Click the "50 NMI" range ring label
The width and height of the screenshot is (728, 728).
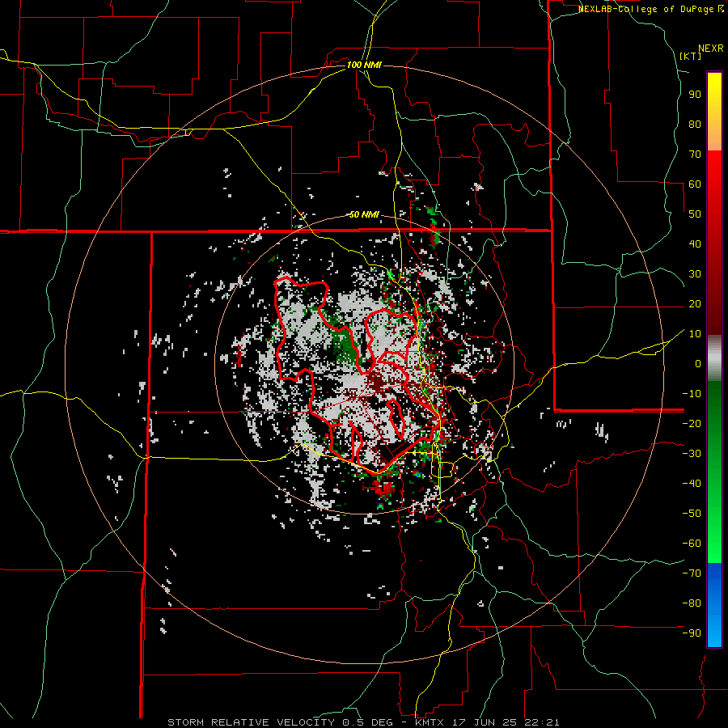[364, 214]
